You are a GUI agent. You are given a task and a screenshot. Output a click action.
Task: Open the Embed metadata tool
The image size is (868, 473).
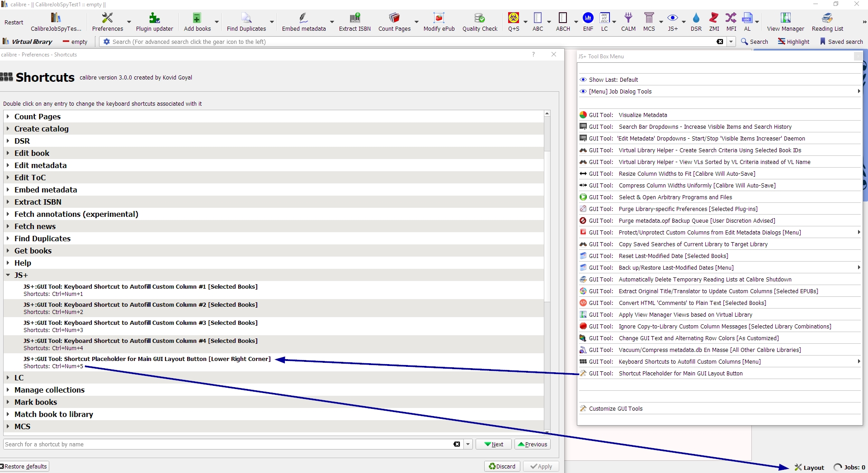(304, 22)
